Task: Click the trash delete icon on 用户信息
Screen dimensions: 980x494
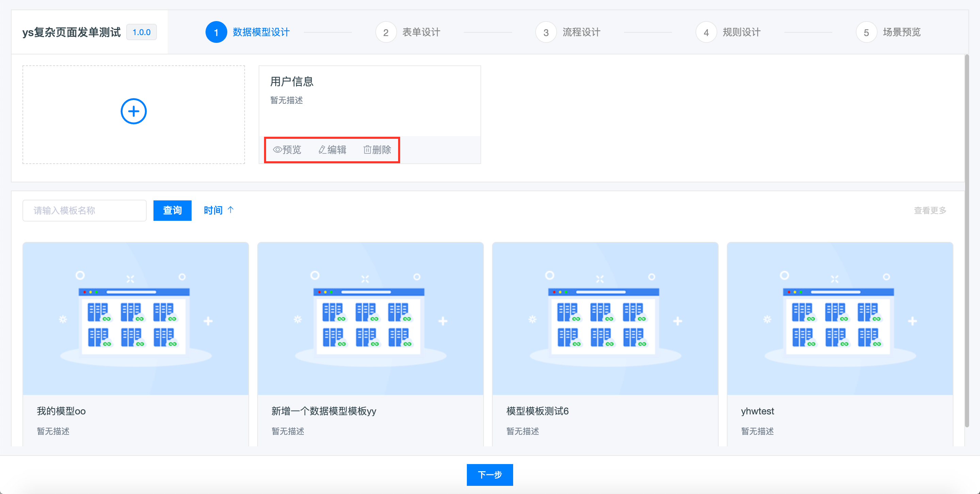Action: tap(367, 150)
